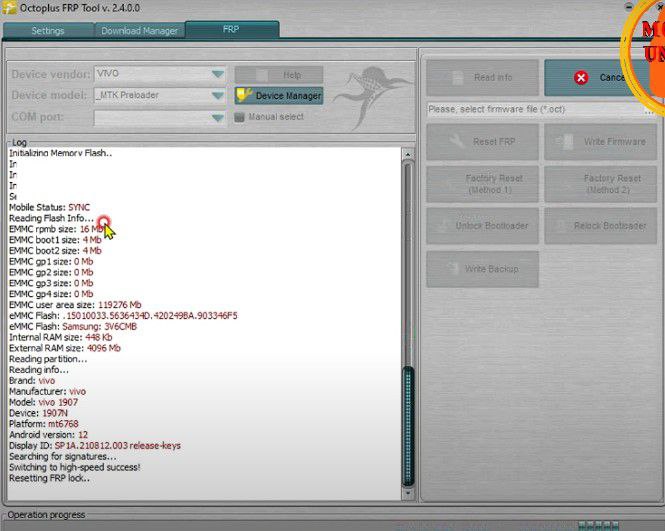This screenshot has width=665, height=531.
Task: Click log line 'Reading partition...'
Action: 48,359
